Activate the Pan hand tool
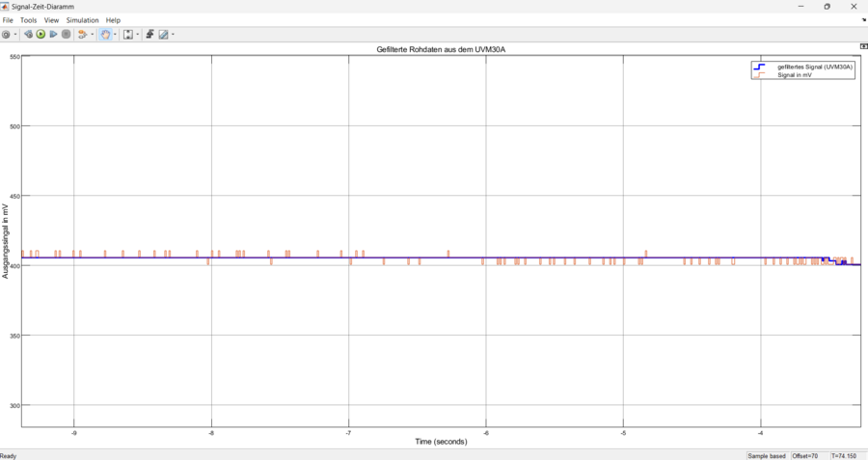Viewport: 868px width, 460px height. [x=105, y=35]
